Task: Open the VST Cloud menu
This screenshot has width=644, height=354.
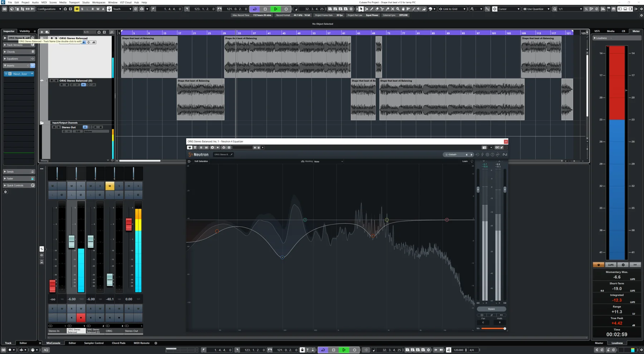Action: [126, 2]
